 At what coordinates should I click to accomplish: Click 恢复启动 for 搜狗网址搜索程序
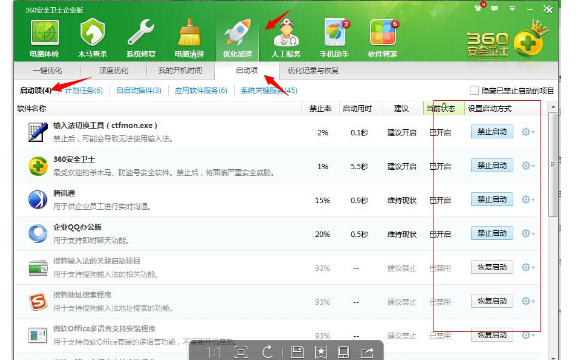(x=492, y=301)
